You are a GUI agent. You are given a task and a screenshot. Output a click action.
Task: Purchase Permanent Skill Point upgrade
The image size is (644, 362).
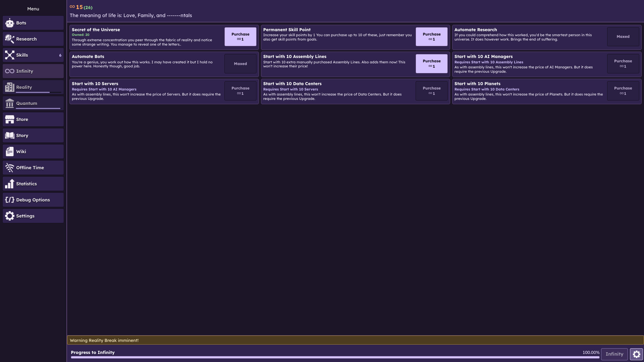pos(431,37)
